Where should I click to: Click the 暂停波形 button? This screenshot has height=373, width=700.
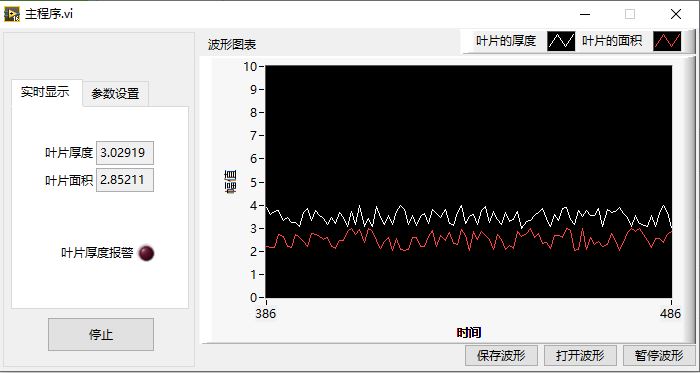[659, 356]
